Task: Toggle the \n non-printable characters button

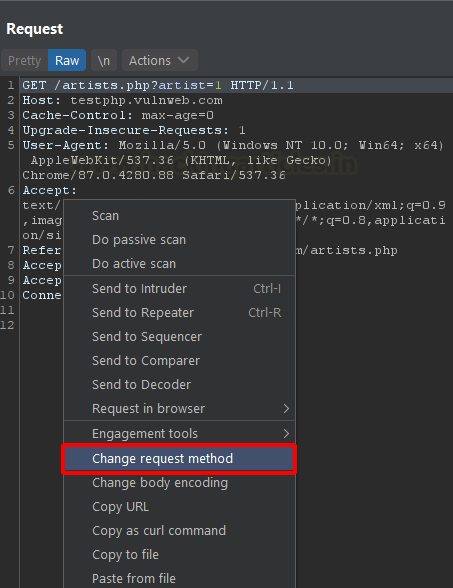Action: [104, 60]
